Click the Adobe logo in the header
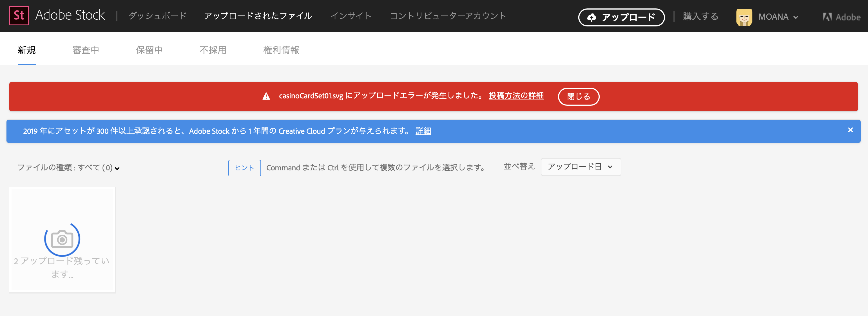Image resolution: width=868 pixels, height=316 pixels. pyautogui.click(x=841, y=17)
